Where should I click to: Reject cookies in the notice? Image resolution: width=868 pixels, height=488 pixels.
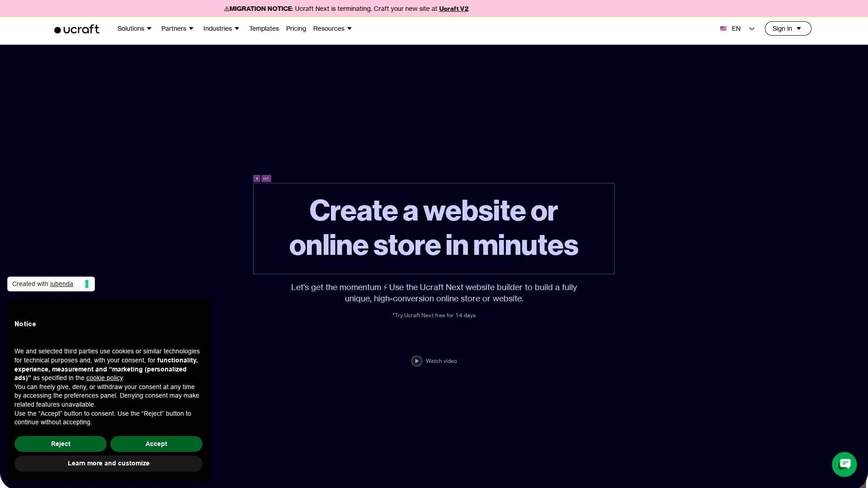(x=61, y=444)
